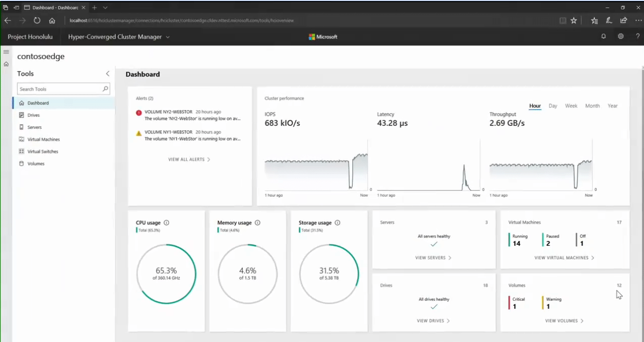The width and height of the screenshot is (644, 342).
Task: Click the Search Tools input field
Action: (64, 89)
